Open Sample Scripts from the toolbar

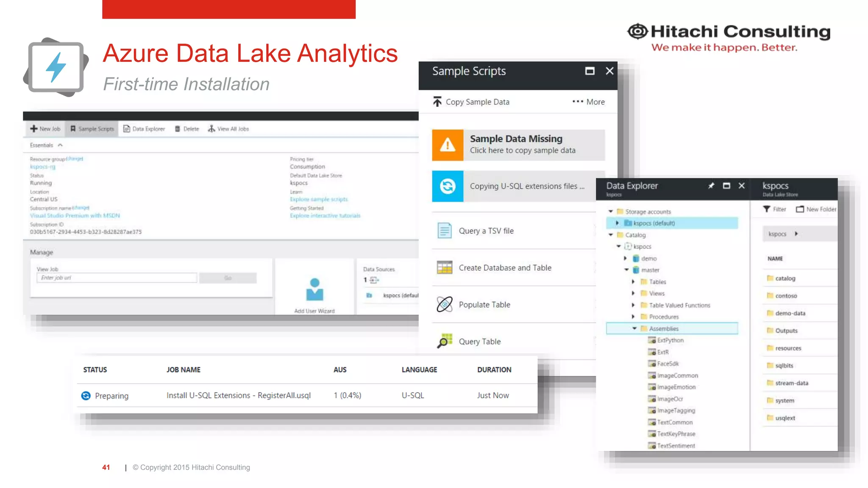92,129
